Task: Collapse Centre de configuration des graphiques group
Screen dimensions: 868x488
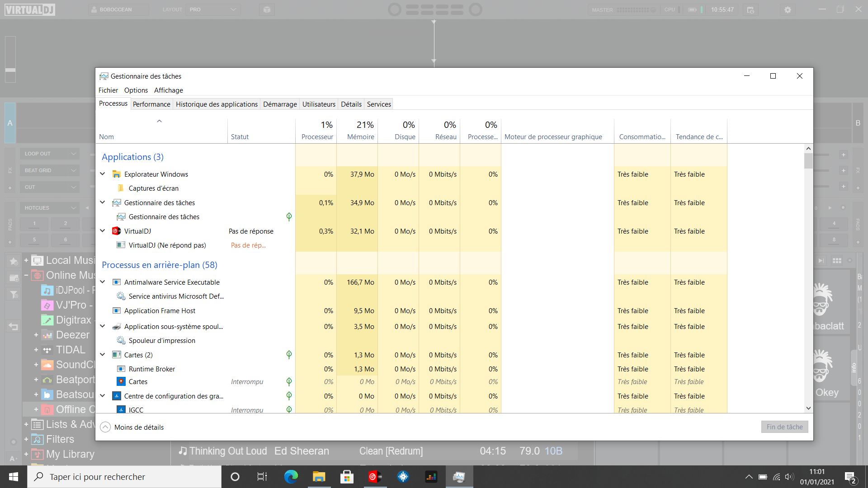Action: (103, 396)
